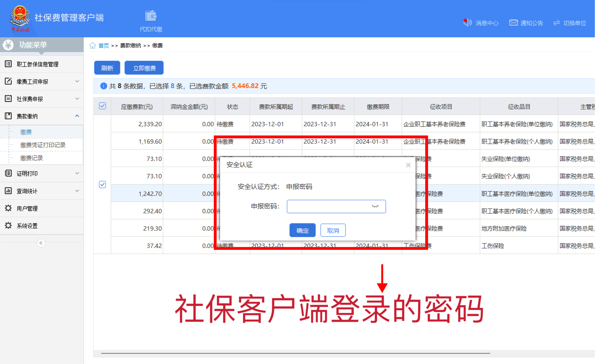Toggle password visibility eye icon
The height and width of the screenshot is (364, 595).
(x=375, y=206)
